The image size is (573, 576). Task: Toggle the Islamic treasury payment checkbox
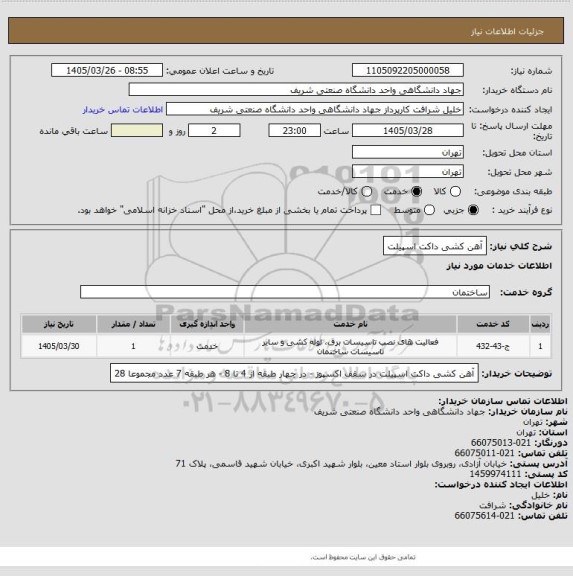[375, 210]
